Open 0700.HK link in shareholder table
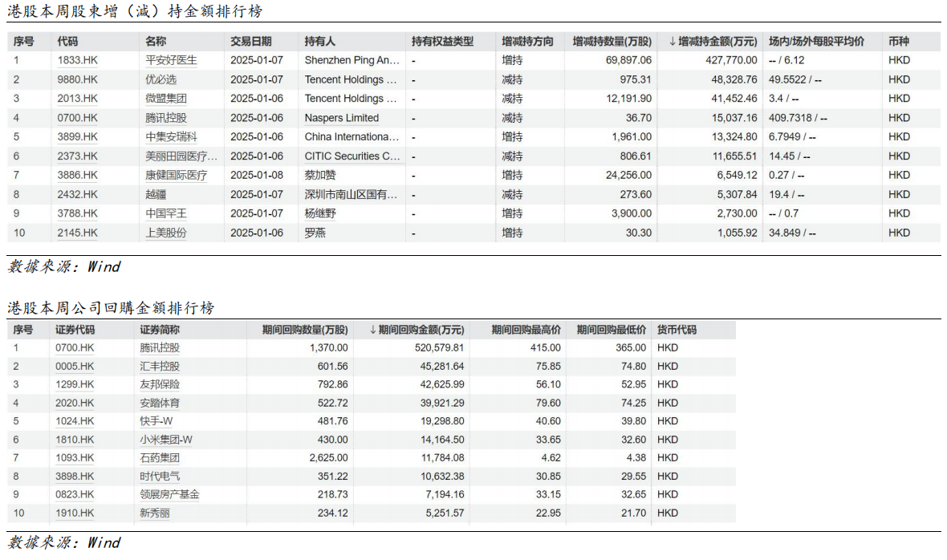Screen dimensions: 947x560 coord(77,118)
